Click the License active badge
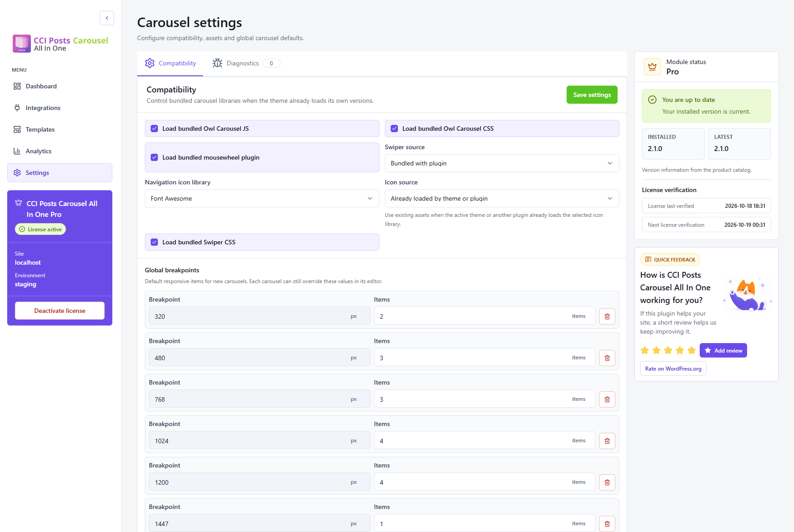This screenshot has height=532, width=794. tap(41, 229)
